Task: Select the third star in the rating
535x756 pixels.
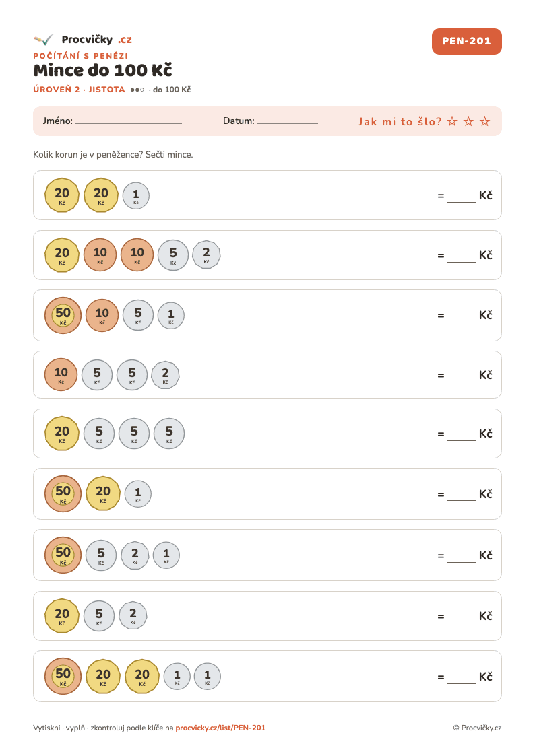Action: pos(485,121)
